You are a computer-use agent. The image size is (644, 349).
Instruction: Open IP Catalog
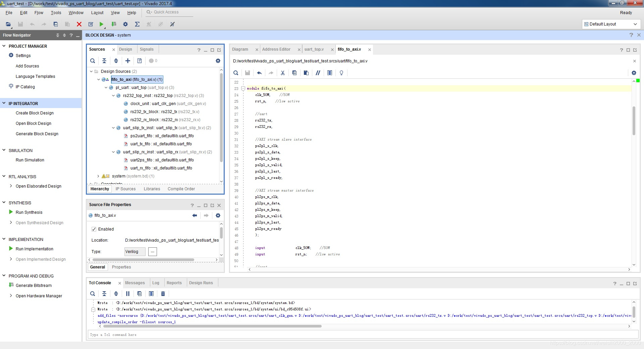(25, 87)
